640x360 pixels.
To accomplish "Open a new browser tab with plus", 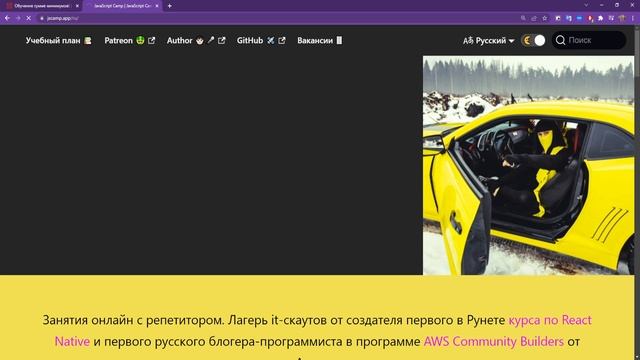I will 169,6.
